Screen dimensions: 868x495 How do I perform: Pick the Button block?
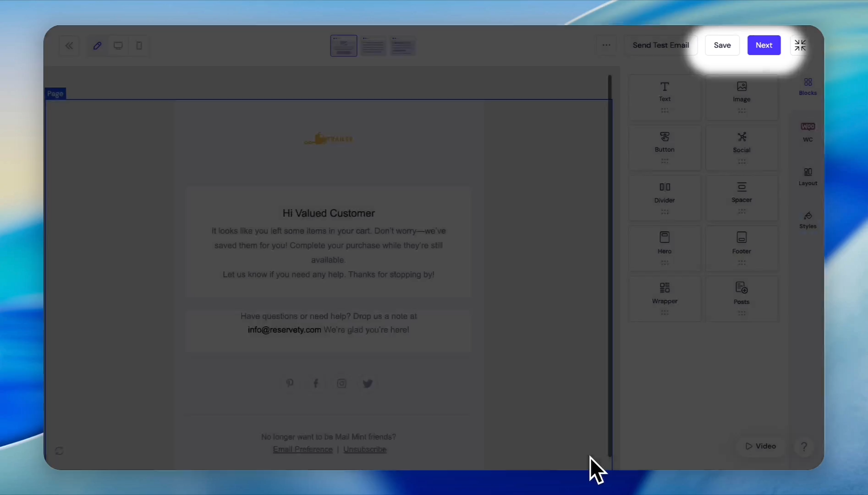(x=664, y=148)
